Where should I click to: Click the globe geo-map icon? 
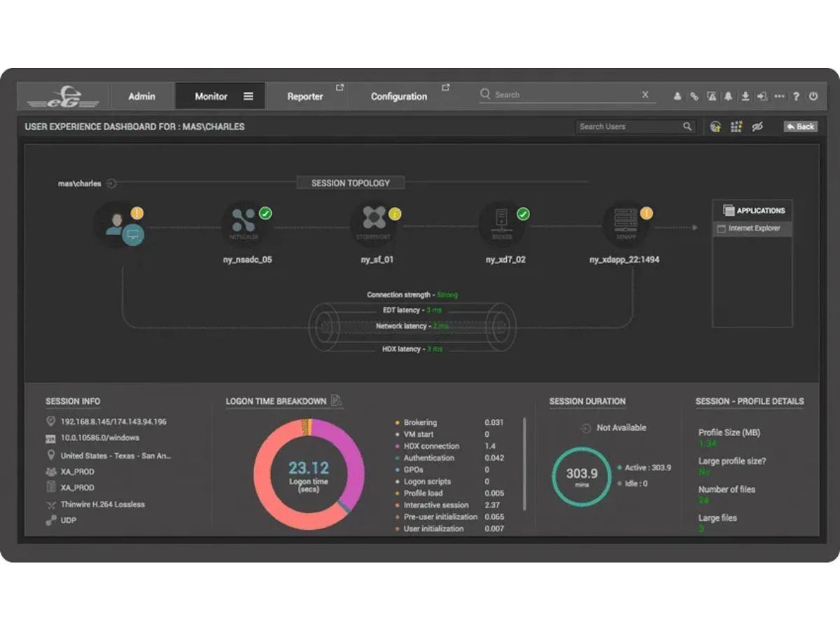[x=715, y=127]
